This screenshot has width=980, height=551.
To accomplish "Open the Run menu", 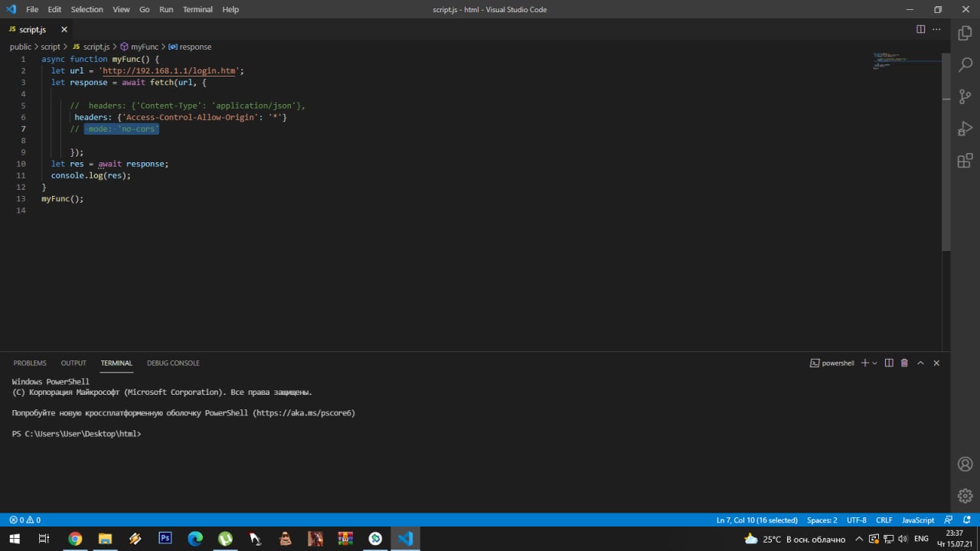I will [x=166, y=9].
